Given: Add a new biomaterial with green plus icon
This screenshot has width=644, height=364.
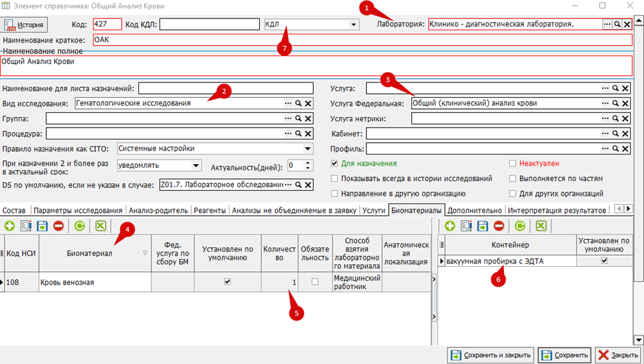Looking at the screenshot, I should click(x=9, y=226).
